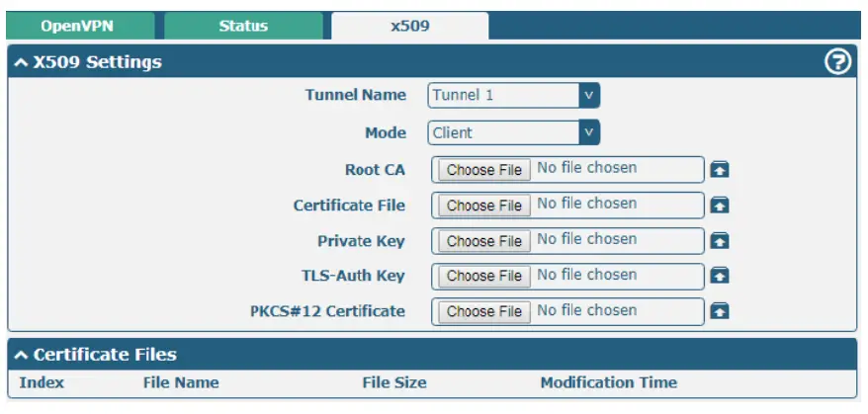Viewport: 868px width, 414px height.
Task: Collapse the X509 Settings section
Action: point(21,62)
